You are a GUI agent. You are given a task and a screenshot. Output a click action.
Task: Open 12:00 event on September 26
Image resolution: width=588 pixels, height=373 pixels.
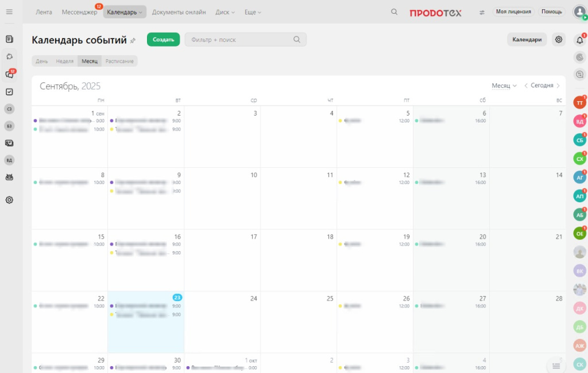pyautogui.click(x=374, y=306)
